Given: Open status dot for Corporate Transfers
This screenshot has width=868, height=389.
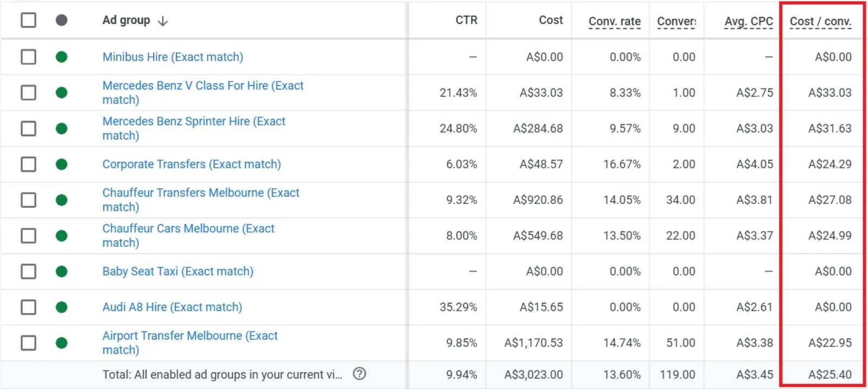Looking at the screenshot, I should point(61,164).
